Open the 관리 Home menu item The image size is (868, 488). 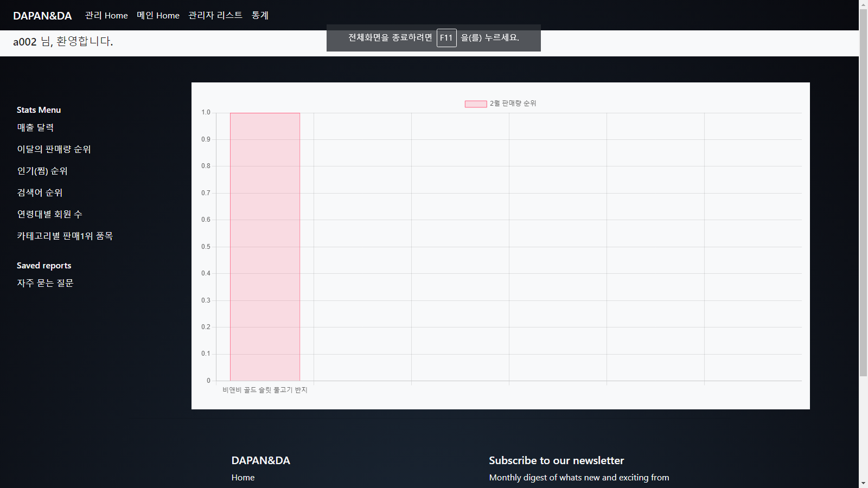(x=106, y=15)
